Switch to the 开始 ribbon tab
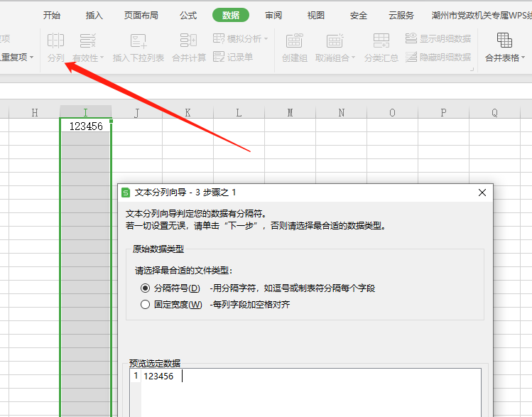Screen dimensions: 532x417 [52, 15]
